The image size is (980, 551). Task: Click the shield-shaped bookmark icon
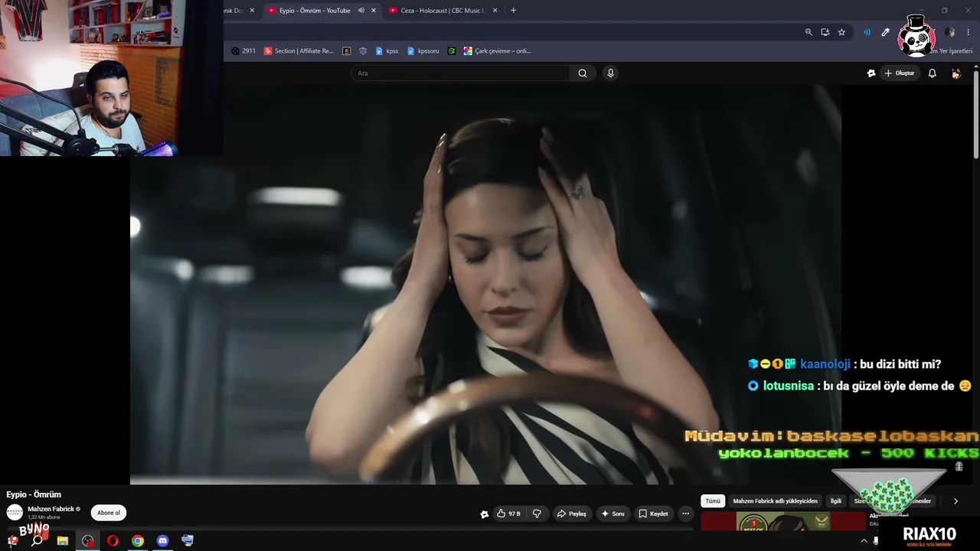pos(363,51)
